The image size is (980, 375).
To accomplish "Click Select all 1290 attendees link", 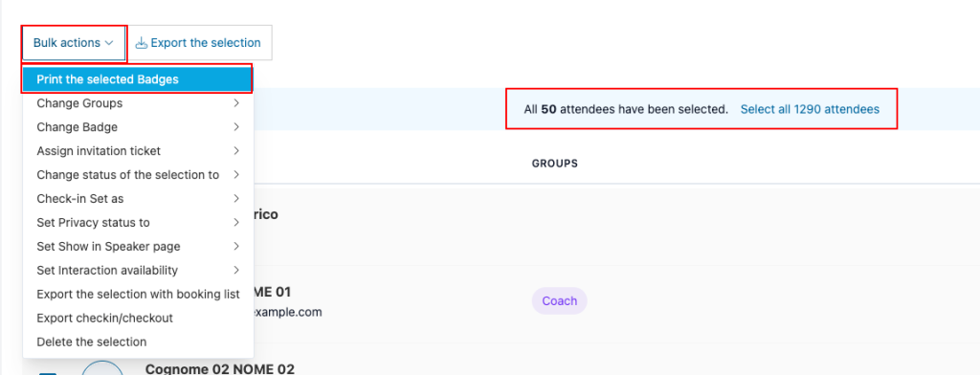I will click(x=810, y=109).
